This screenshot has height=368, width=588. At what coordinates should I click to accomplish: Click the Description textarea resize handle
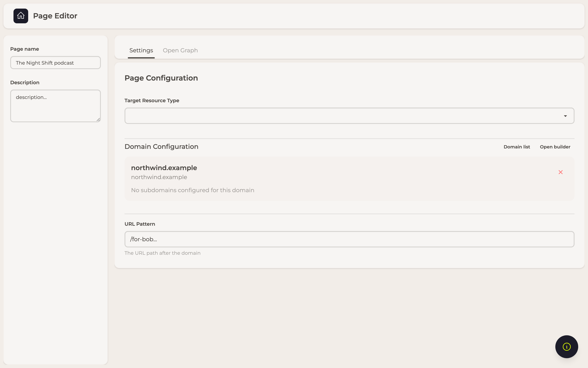point(98,120)
